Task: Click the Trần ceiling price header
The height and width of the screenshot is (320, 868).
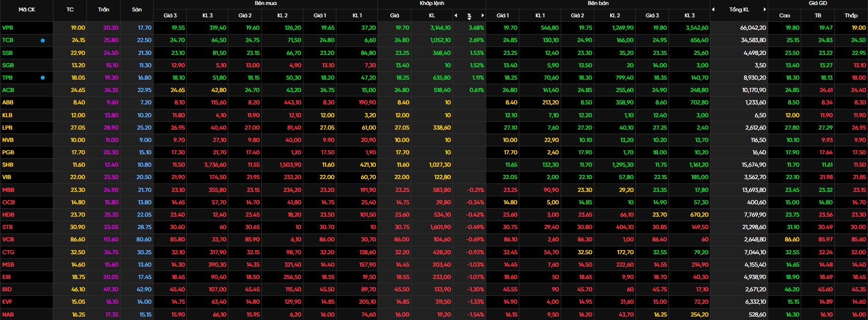Action: (104, 9)
